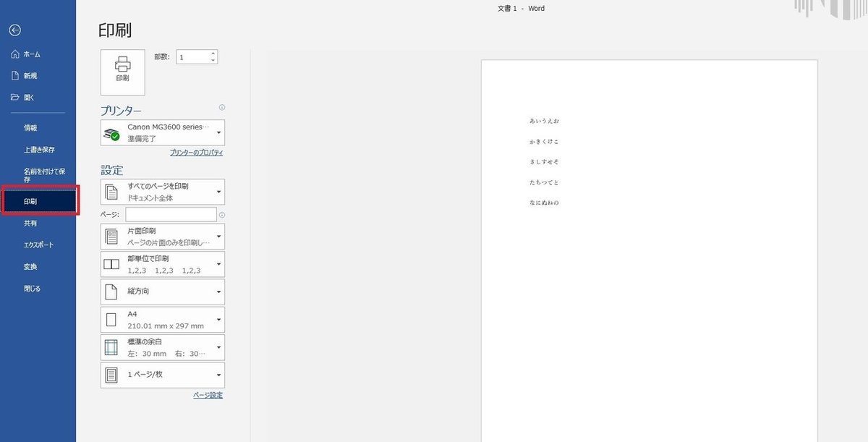The height and width of the screenshot is (442, 868).
Task: Click the print preview page
Action: coord(650,251)
